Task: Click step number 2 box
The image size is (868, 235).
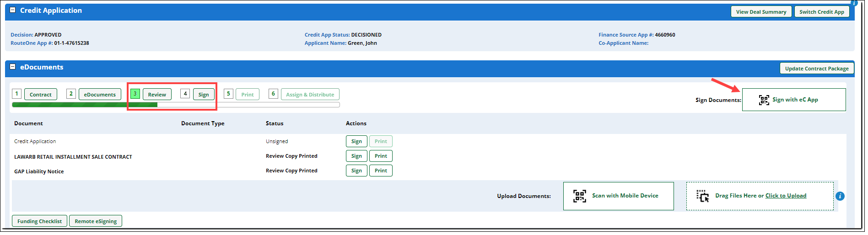Action: [71, 94]
